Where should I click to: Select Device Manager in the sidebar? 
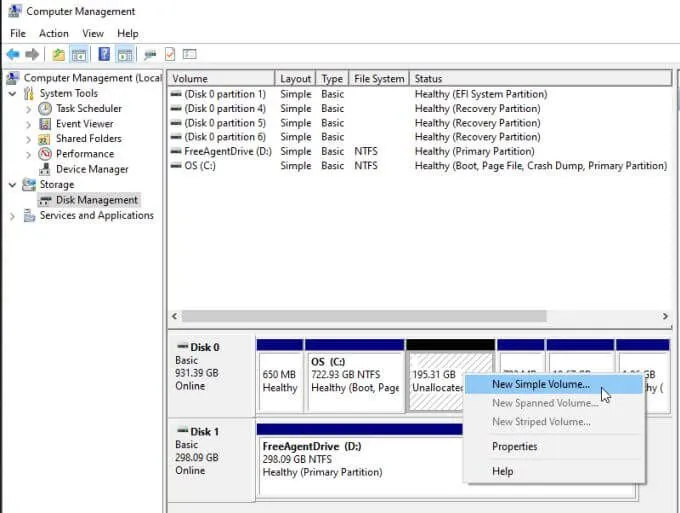pos(92,169)
